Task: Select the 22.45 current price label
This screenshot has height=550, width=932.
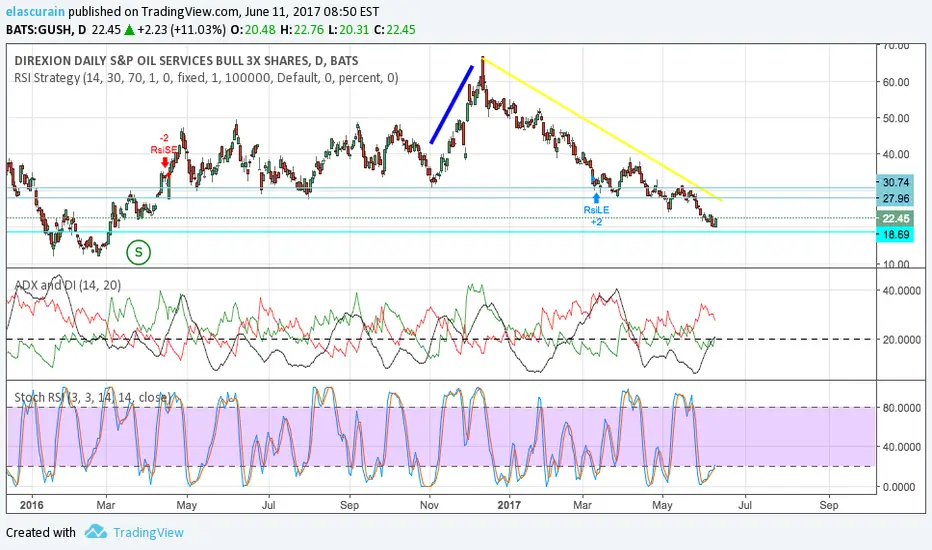Action: tap(895, 218)
